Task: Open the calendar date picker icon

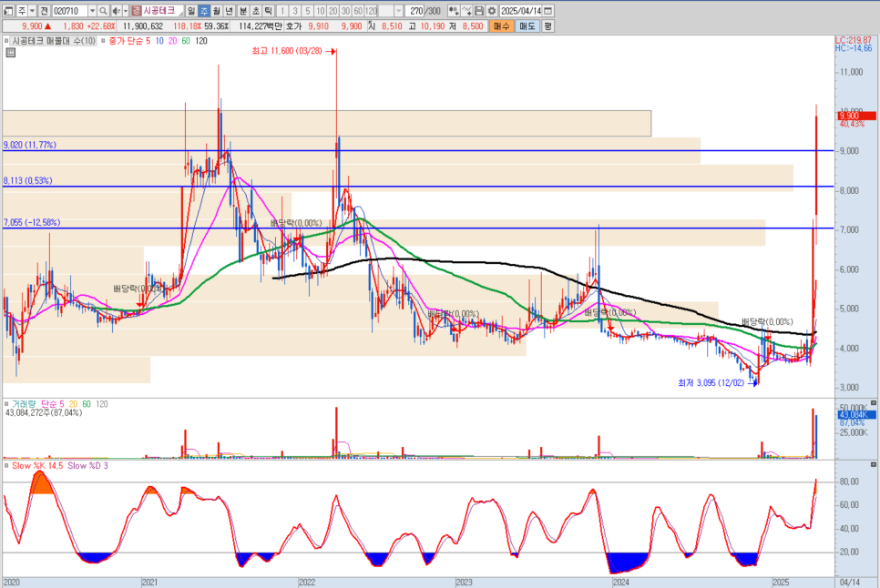Action: [x=548, y=11]
